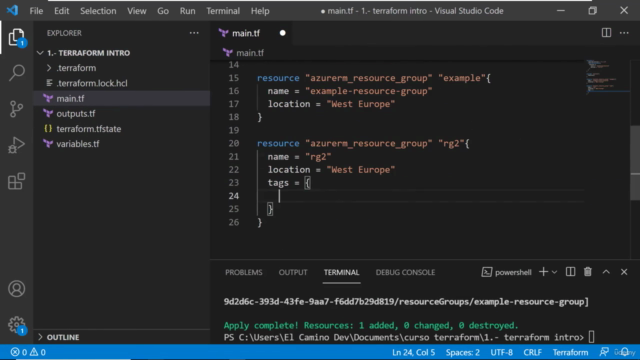This screenshot has width=640, height=360.
Task: Select the TERMINAL tab
Action: [x=341, y=272]
